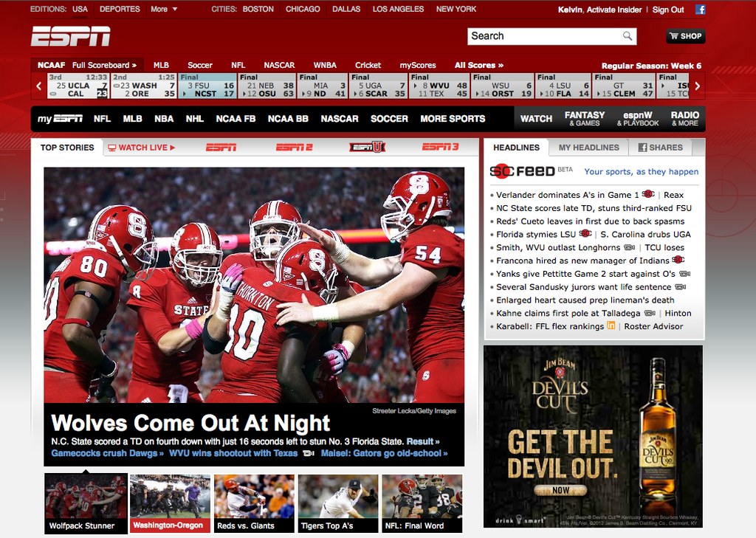Expand All Scores link
756x538 pixels.
[x=478, y=65]
